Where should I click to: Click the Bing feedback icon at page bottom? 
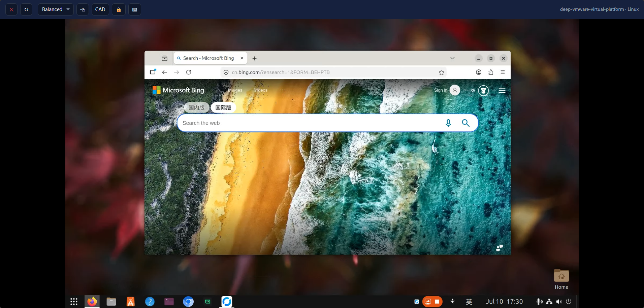[x=500, y=248]
